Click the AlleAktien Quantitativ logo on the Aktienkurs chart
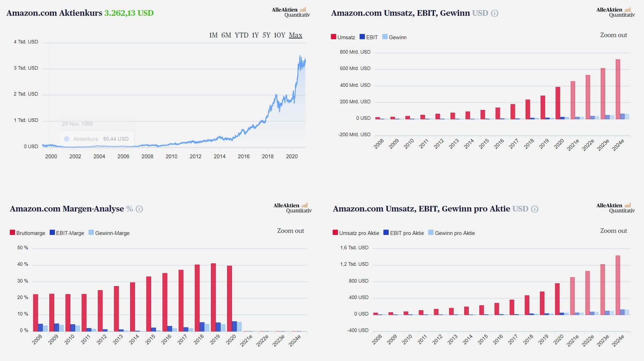This screenshot has height=361, width=644. coord(291,12)
